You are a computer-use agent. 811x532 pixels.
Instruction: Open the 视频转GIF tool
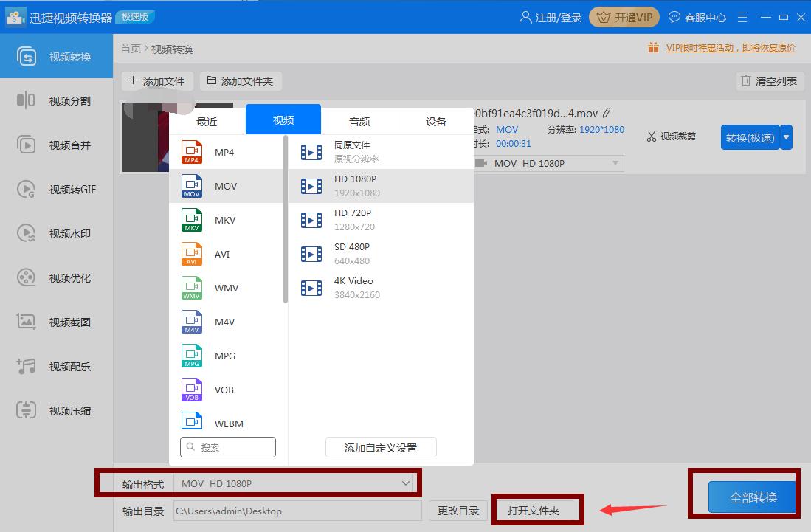[x=56, y=190]
